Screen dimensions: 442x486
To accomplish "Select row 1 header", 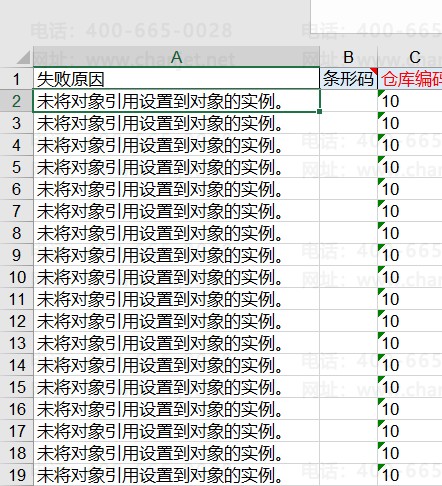I will pyautogui.click(x=16, y=79).
